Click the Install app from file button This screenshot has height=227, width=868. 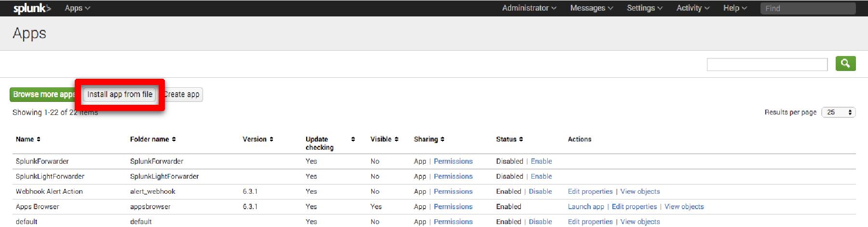pyautogui.click(x=120, y=95)
